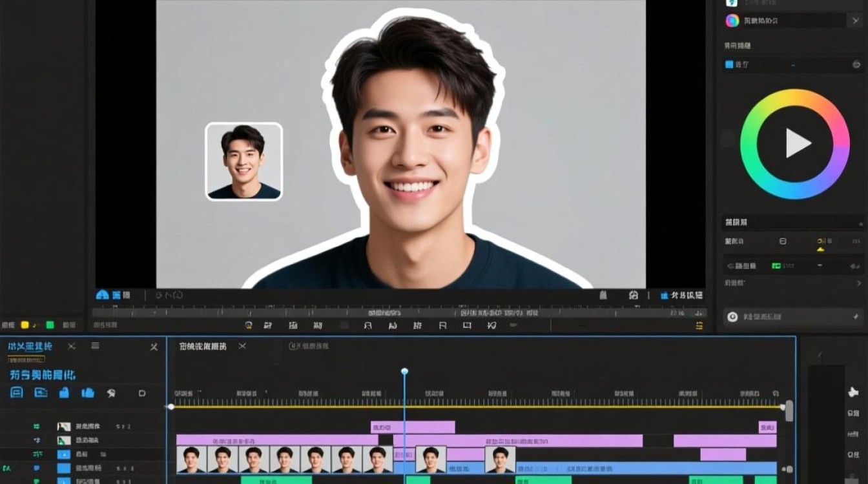Click the colorful circular logo icon at top right

point(732,21)
